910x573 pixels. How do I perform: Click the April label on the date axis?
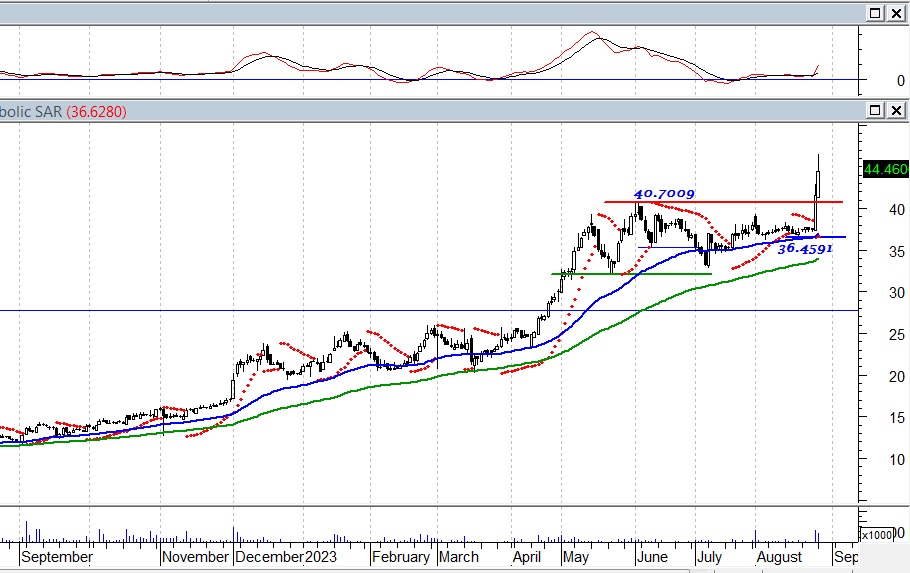527,557
